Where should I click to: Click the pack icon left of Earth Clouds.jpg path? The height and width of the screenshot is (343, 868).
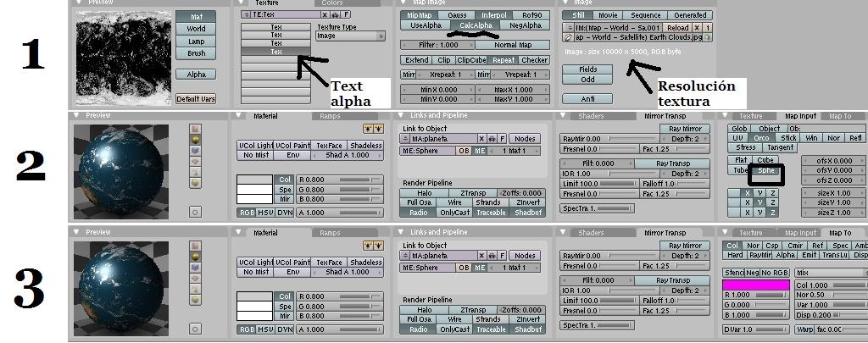click(567, 37)
